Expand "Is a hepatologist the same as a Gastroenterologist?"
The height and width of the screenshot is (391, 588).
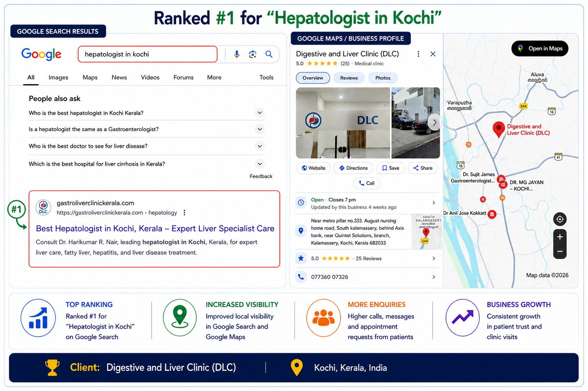click(x=260, y=129)
